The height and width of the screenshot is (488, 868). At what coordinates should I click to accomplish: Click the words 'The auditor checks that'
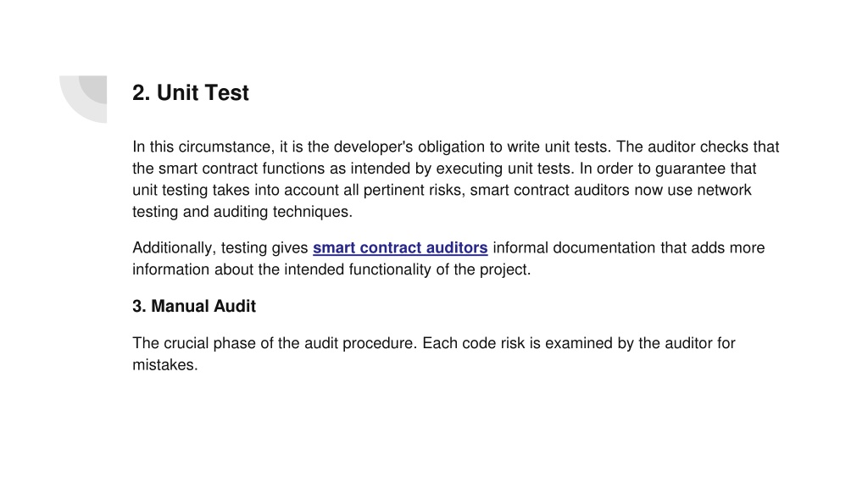tap(698, 147)
